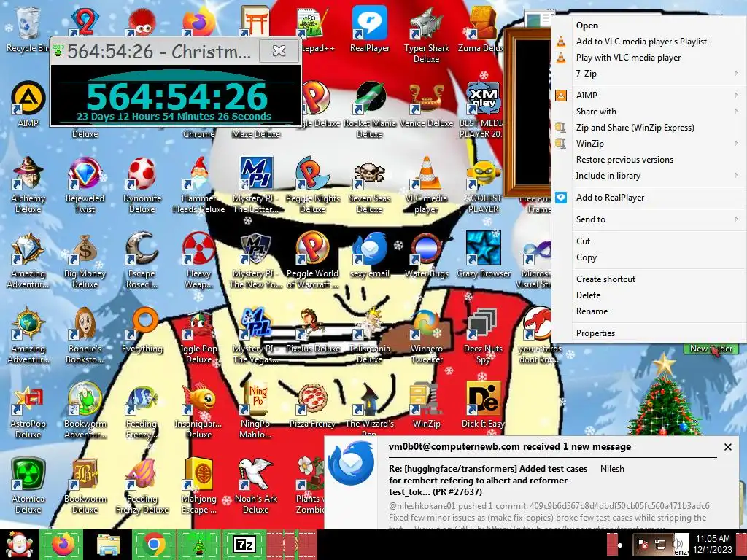Launch Mahjong Escape desktop icon

[x=198, y=486]
